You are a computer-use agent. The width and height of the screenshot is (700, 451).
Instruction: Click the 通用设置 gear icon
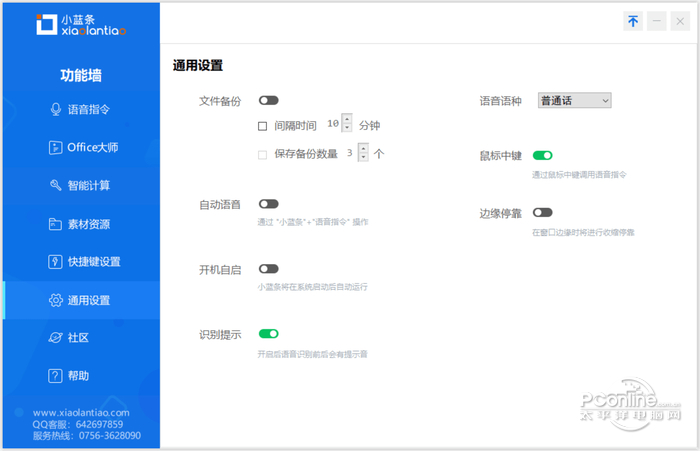[x=55, y=300]
